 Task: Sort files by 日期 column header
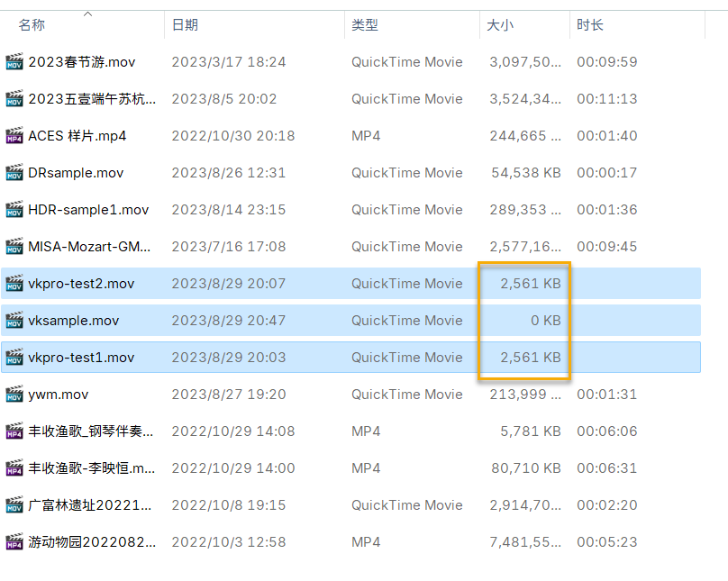pos(185,25)
